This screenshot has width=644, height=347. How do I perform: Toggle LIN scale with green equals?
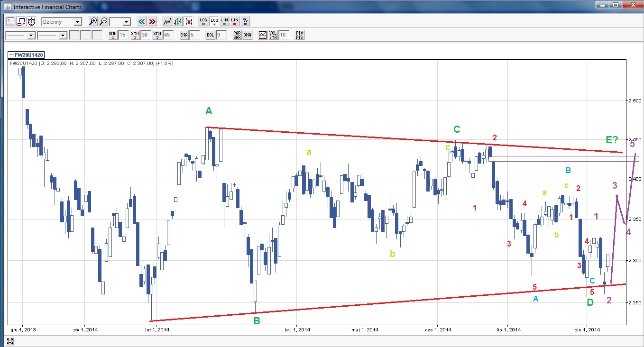point(224,21)
